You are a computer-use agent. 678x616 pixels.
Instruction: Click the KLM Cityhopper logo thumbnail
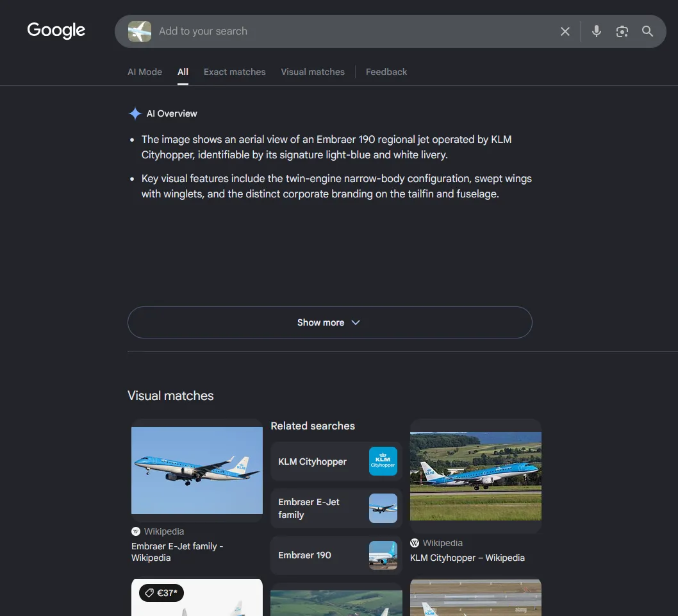[383, 461]
